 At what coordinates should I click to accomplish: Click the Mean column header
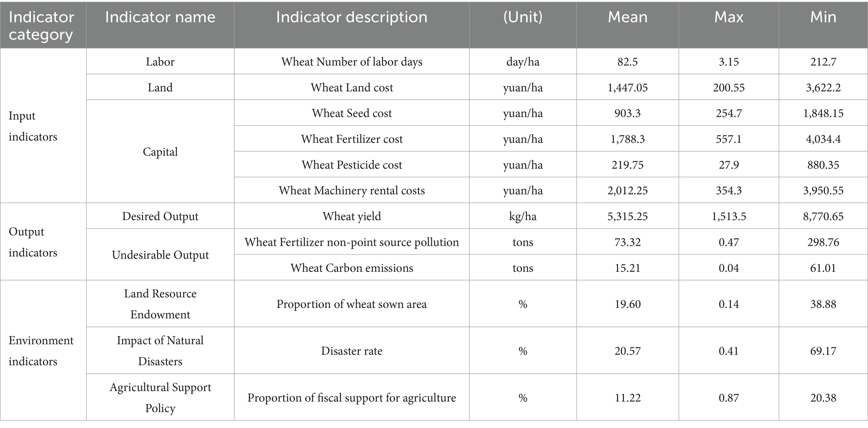click(x=627, y=25)
